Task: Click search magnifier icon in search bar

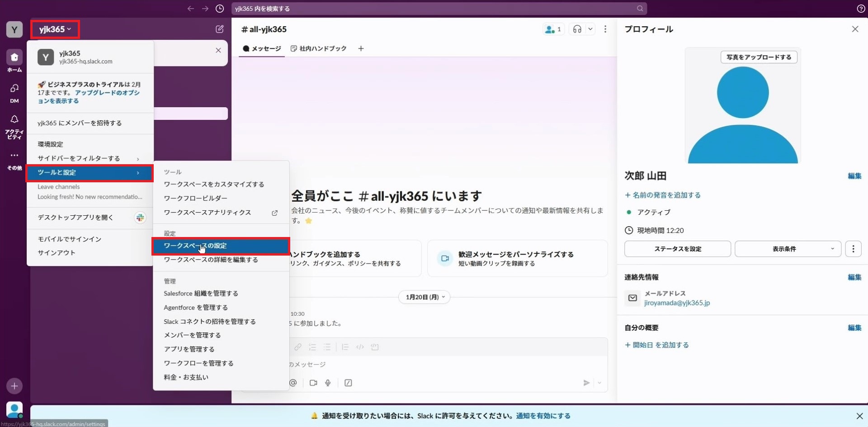Action: [640, 9]
